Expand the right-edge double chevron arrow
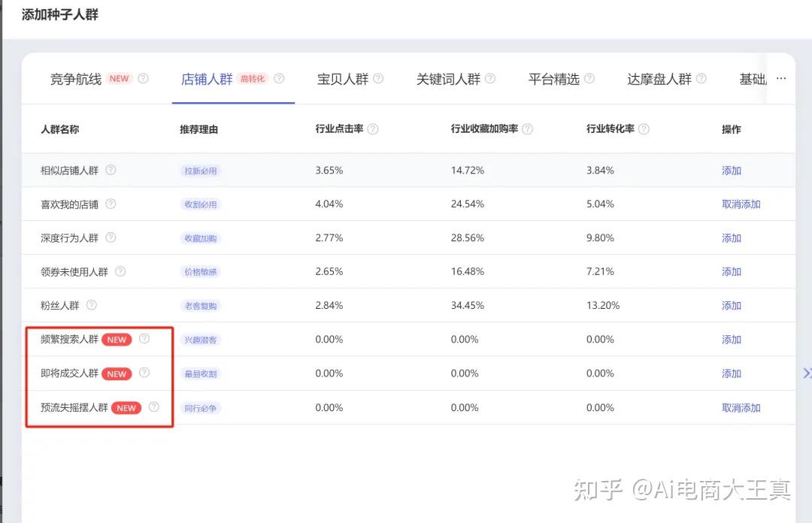 pyautogui.click(x=807, y=373)
